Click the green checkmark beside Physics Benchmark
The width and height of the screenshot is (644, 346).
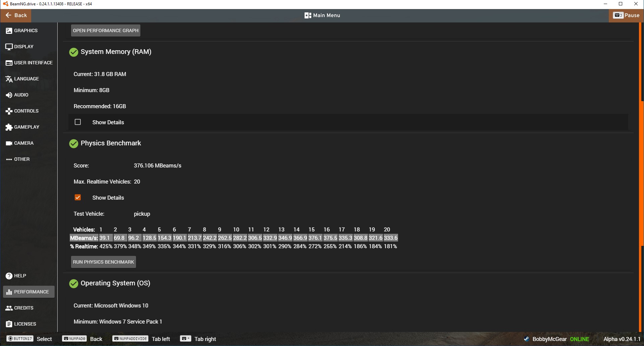[74, 144]
